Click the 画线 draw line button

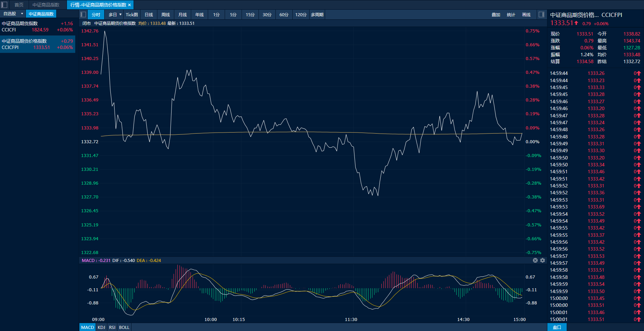pos(526,14)
